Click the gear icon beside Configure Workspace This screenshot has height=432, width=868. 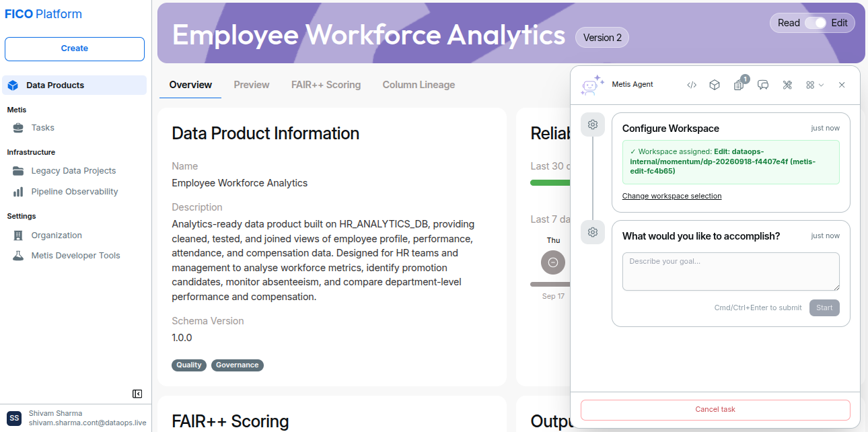tap(593, 124)
